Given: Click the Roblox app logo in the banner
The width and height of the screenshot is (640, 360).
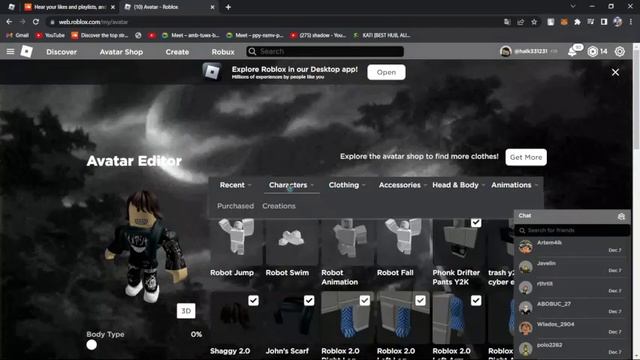Looking at the screenshot, I should [x=212, y=72].
